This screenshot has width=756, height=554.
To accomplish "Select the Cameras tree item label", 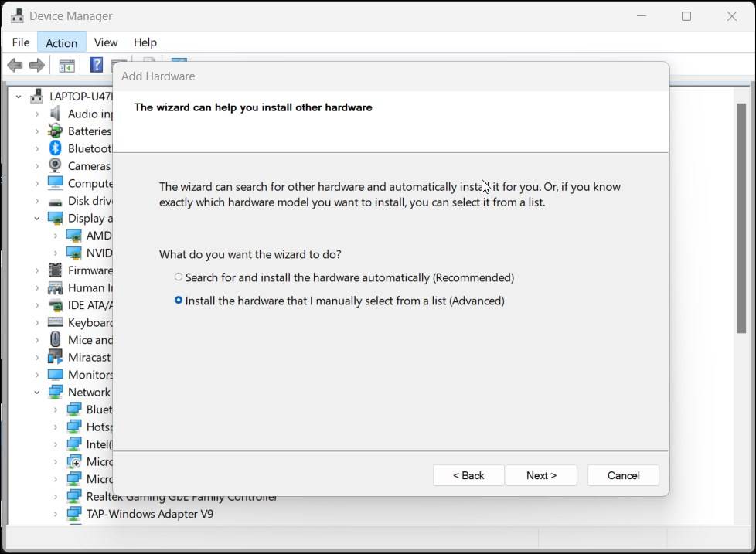I will [89, 166].
